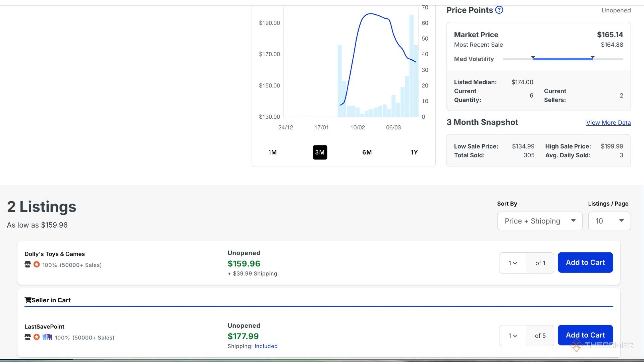Click Dolly's Toys & Games orange star badge

[x=37, y=264]
